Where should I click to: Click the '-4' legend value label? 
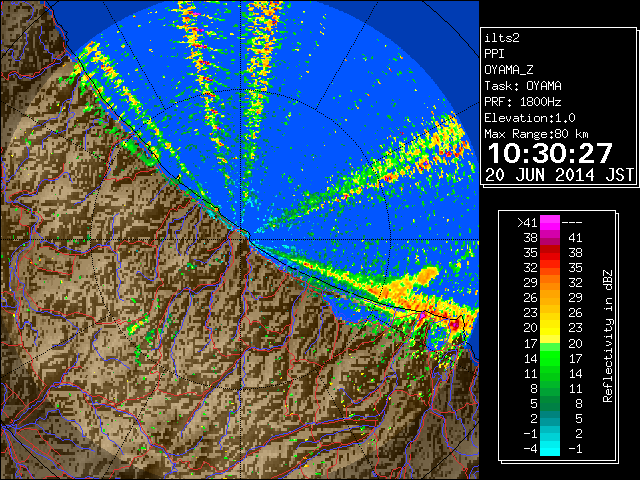[x=530, y=448]
